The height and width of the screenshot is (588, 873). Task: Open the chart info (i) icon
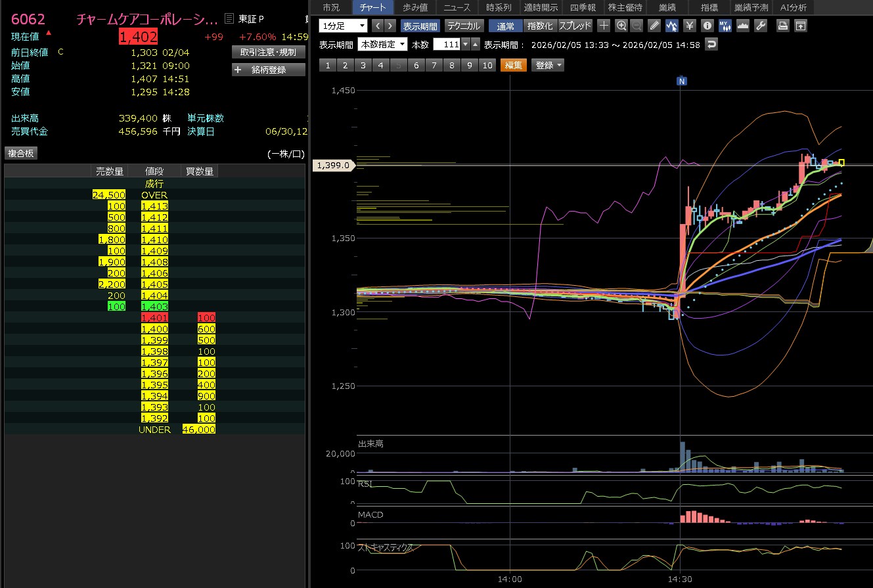[x=707, y=26]
